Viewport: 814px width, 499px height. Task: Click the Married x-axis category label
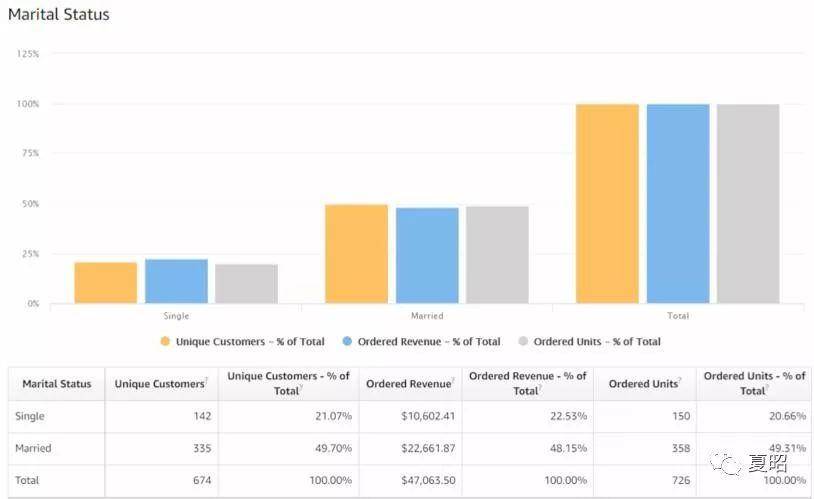point(427,316)
